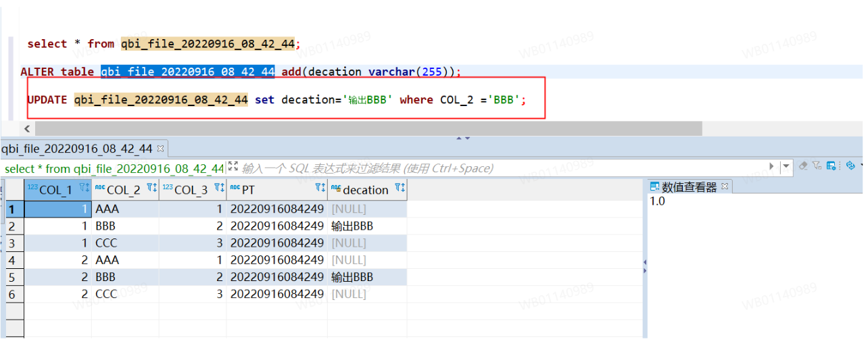Click the filter icon on COL_3 header

click(x=219, y=188)
